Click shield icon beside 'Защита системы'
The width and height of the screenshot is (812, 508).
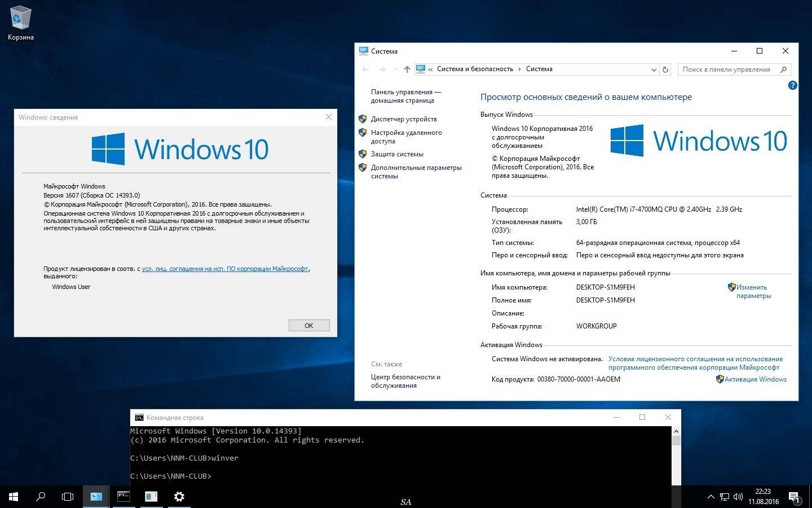363,154
